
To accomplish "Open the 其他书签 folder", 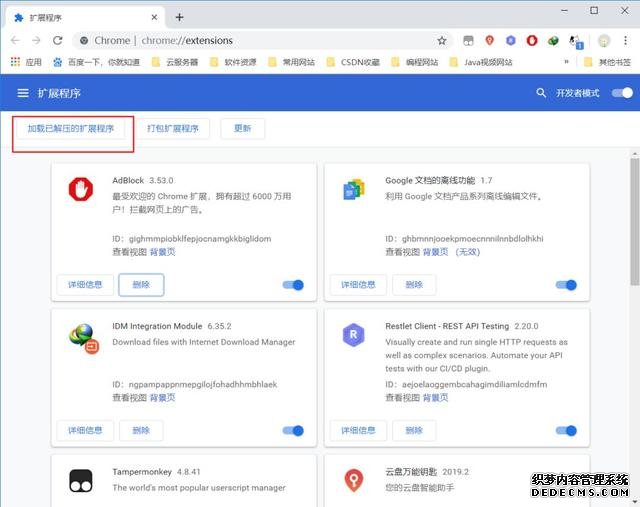I will point(607,62).
